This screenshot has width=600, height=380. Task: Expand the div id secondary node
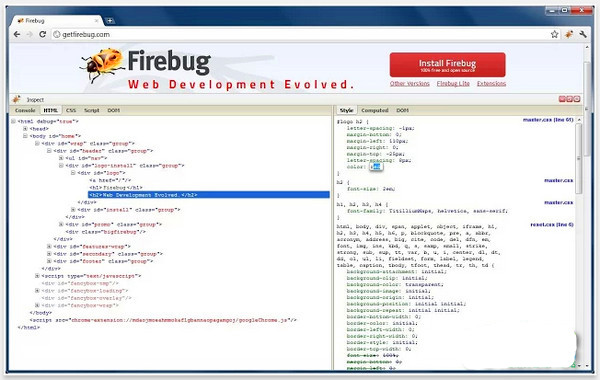click(49, 254)
